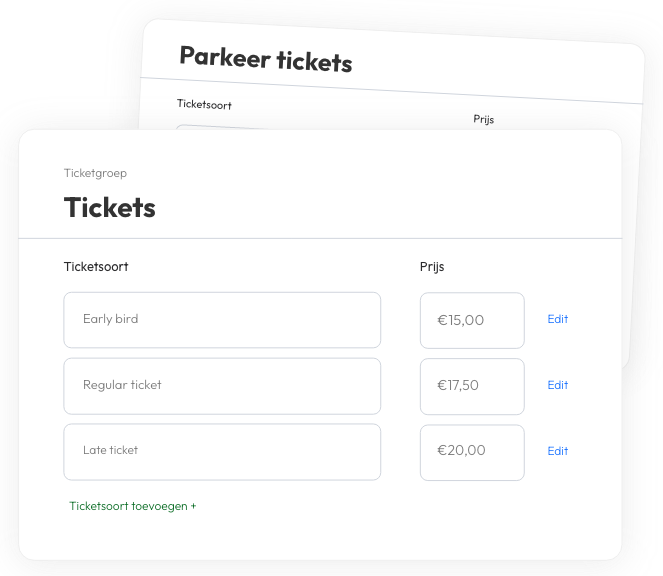
Task: Click the Prijs label on Parkeer tickets card
Action: coord(483,120)
